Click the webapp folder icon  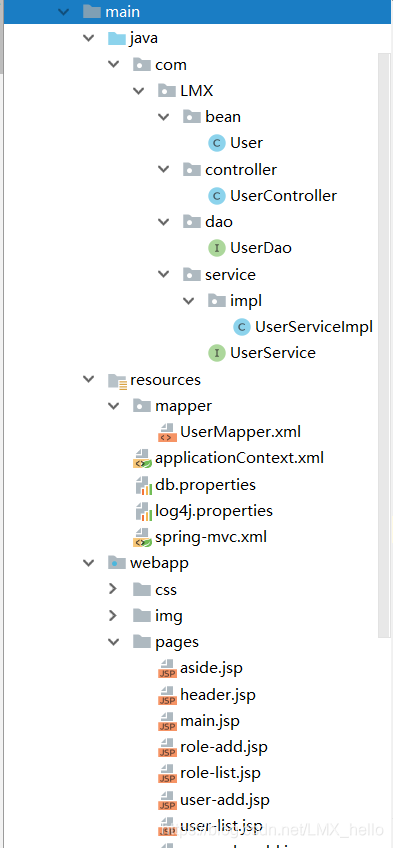pyautogui.click(x=117, y=563)
